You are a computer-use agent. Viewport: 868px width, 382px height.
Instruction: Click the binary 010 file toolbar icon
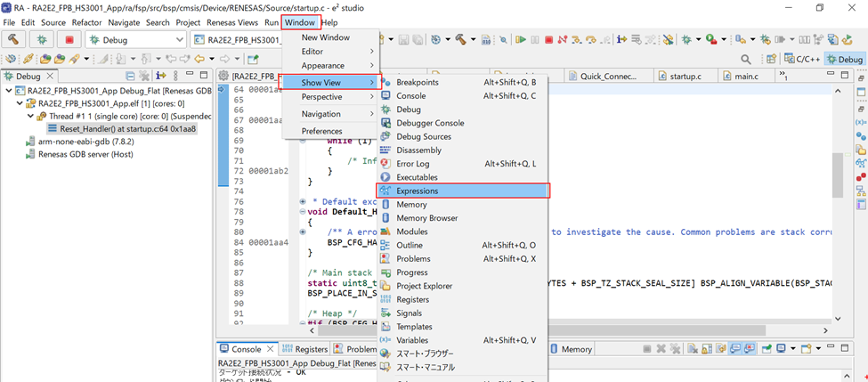(486, 39)
